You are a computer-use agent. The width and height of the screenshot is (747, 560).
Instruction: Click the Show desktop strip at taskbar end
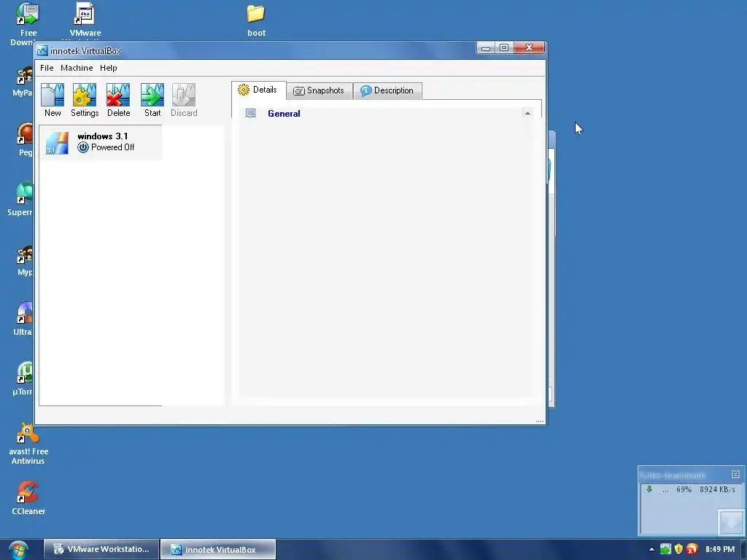[x=743, y=550]
